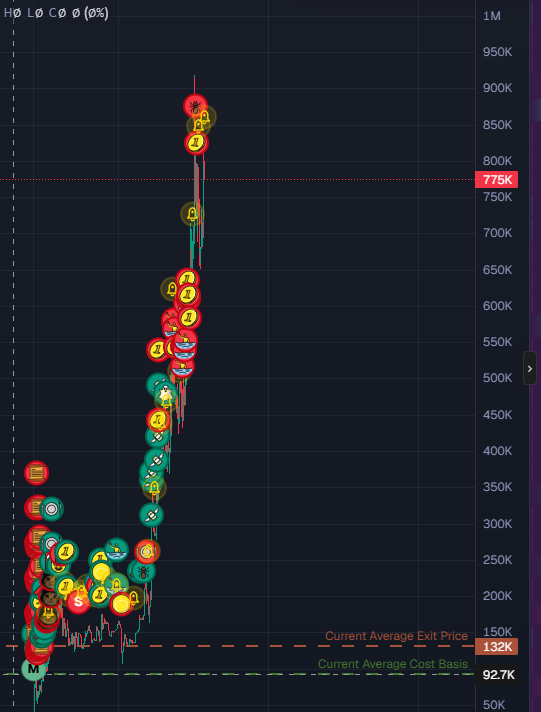Click the bell marker right of red ant
Screen dimensions: 541x712
tap(205, 117)
